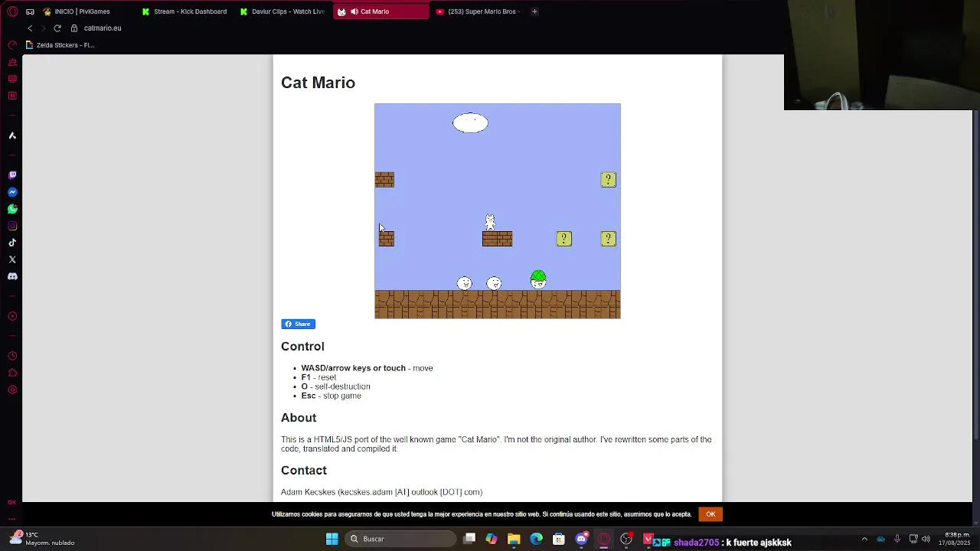Click the cat character in the game

pyautogui.click(x=490, y=222)
